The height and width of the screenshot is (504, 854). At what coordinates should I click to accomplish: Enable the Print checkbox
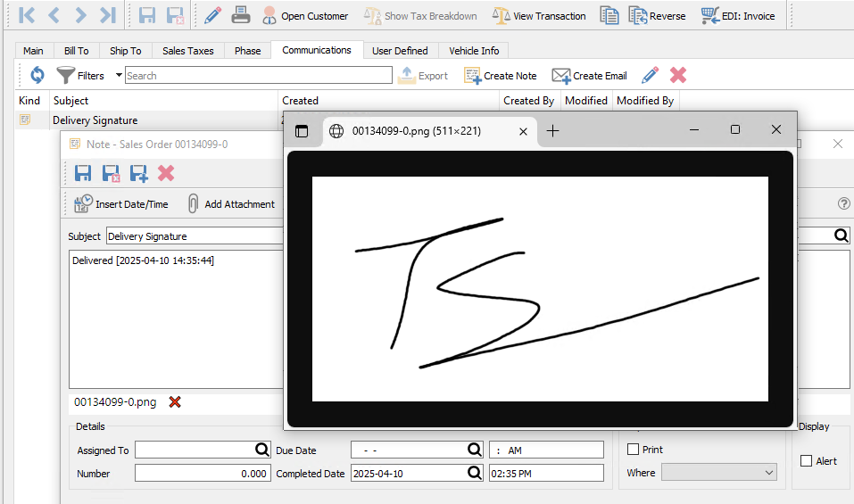click(x=634, y=450)
